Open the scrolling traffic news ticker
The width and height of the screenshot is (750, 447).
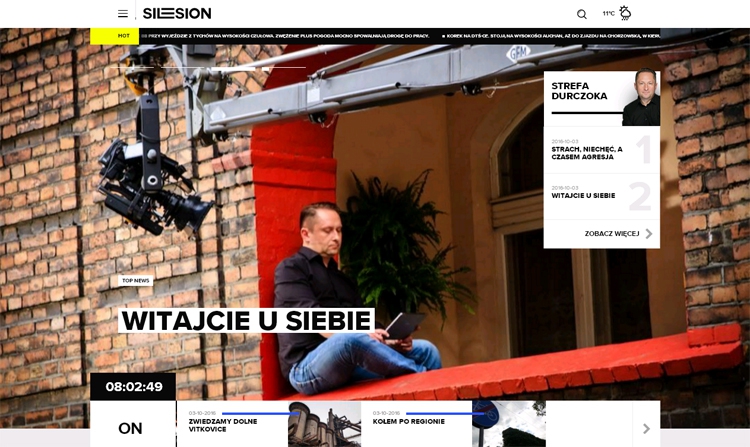pos(400,36)
